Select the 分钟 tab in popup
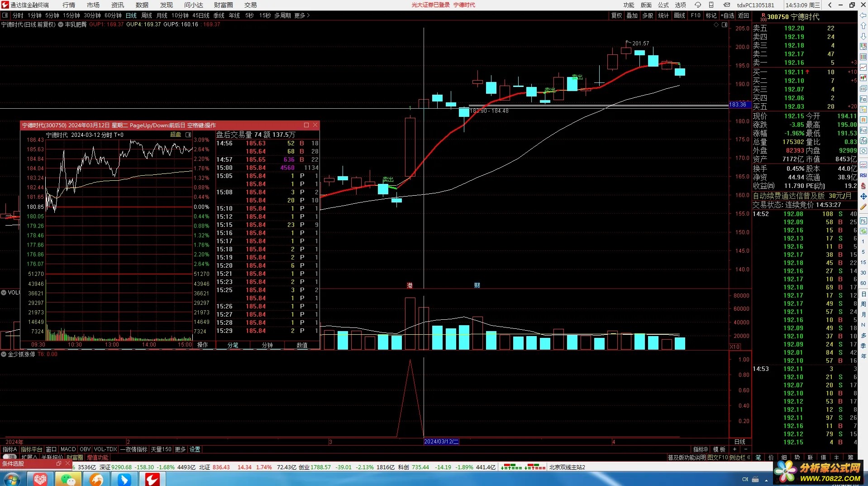This screenshot has height=486, width=868. click(267, 345)
